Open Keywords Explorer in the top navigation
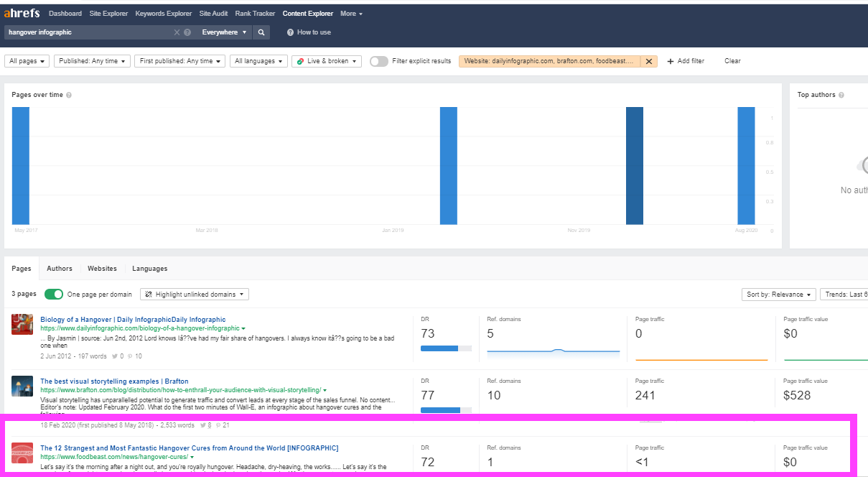The height and width of the screenshot is (477, 868). [164, 14]
